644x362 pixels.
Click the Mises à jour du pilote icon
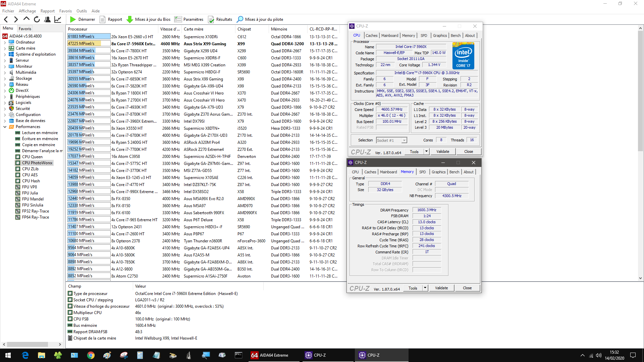[x=240, y=19]
